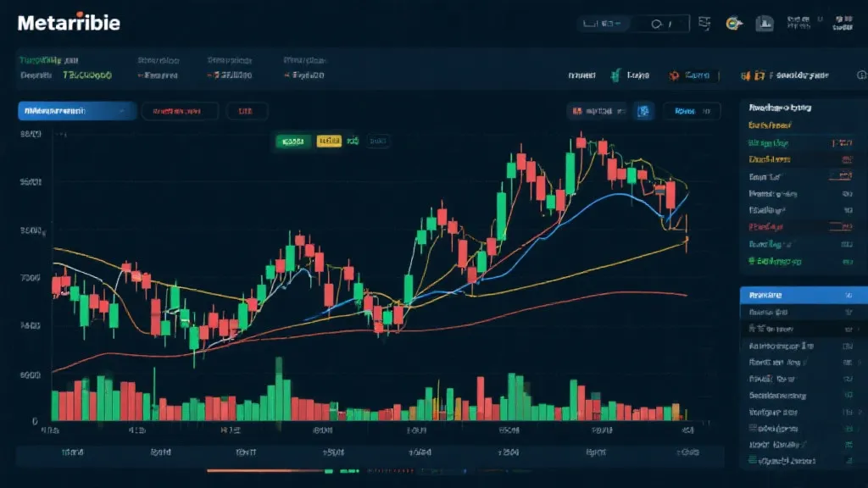Select the blue highlighted row in the lower right list

(798, 296)
